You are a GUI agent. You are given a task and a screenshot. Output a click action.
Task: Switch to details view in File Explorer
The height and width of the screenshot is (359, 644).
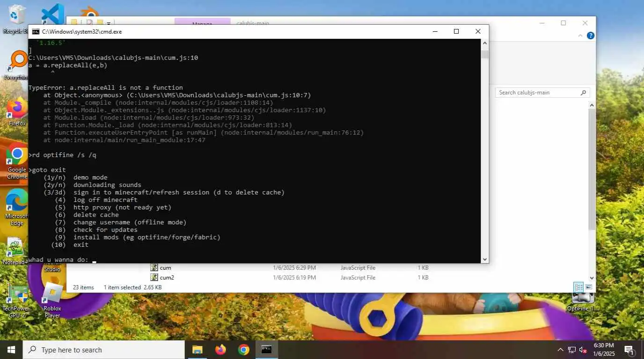click(x=578, y=287)
